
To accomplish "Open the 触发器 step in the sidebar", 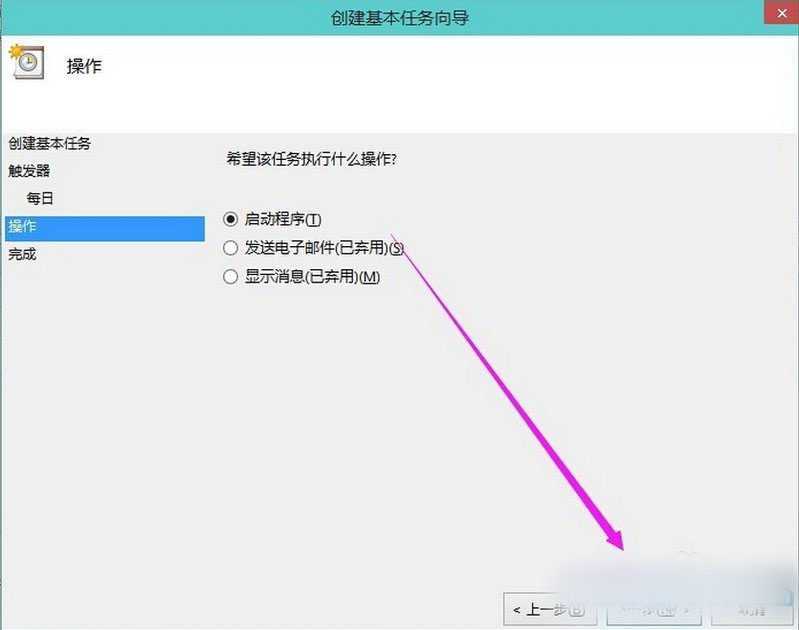I will tap(29, 171).
